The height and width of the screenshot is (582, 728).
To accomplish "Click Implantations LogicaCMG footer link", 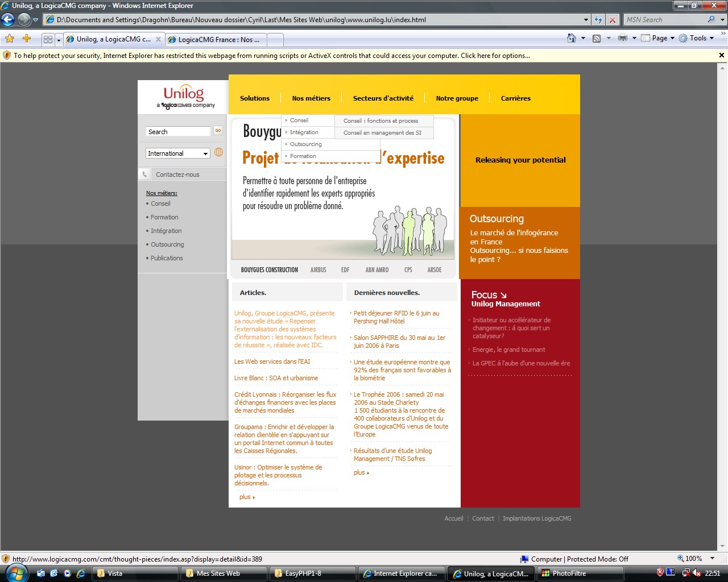I will click(x=537, y=518).
